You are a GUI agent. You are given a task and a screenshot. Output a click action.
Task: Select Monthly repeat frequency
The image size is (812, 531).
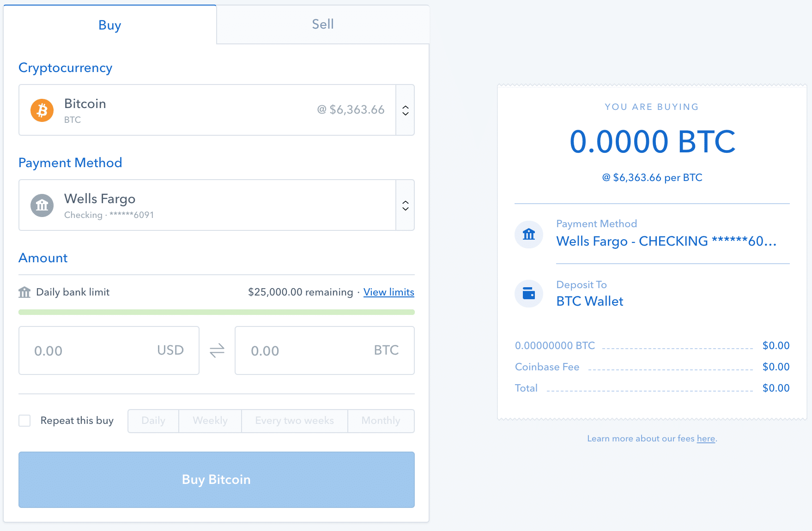(x=381, y=421)
